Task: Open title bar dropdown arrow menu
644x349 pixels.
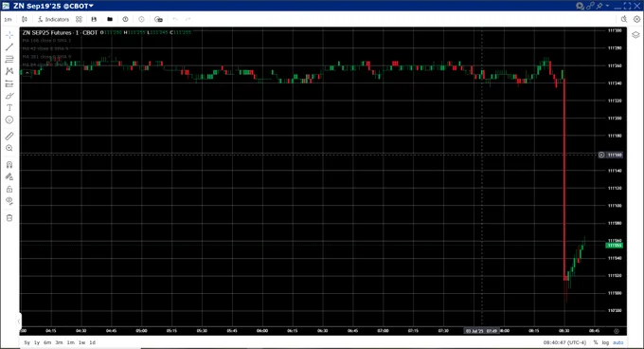Action: [607, 6]
